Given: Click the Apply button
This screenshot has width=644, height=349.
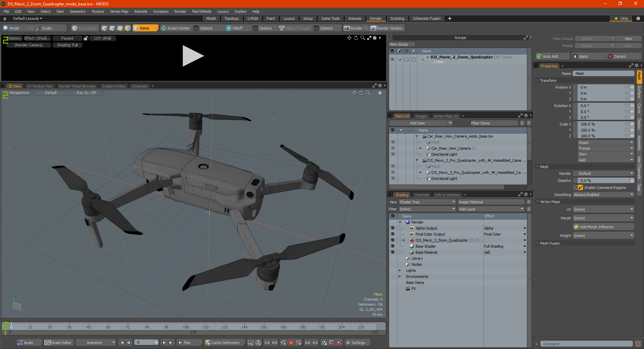Looking at the screenshot, I should [x=589, y=56].
